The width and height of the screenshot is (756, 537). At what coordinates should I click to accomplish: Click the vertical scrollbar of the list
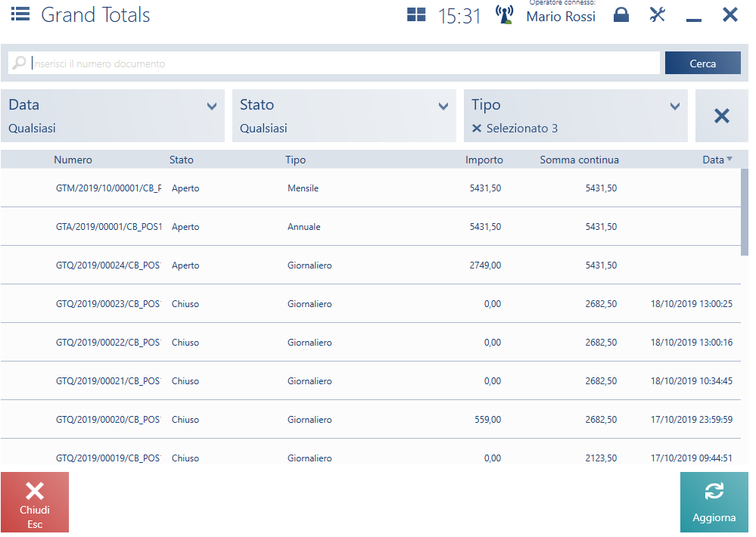745,212
